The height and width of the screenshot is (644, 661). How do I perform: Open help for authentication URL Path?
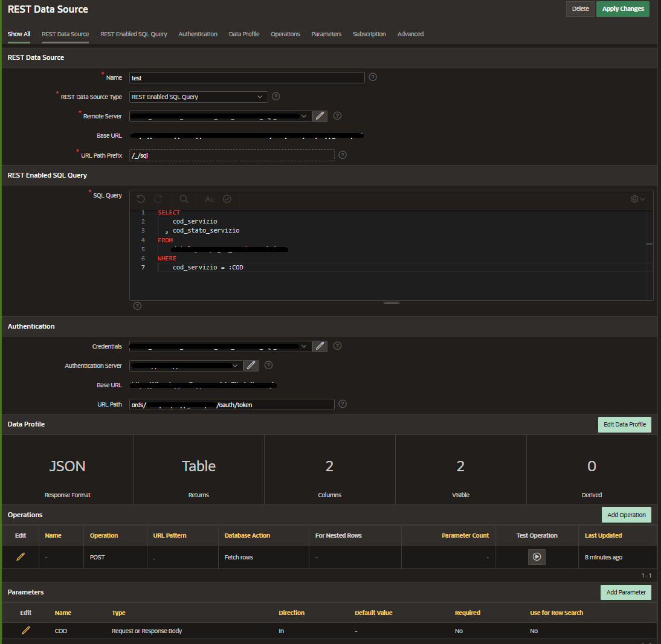343,404
